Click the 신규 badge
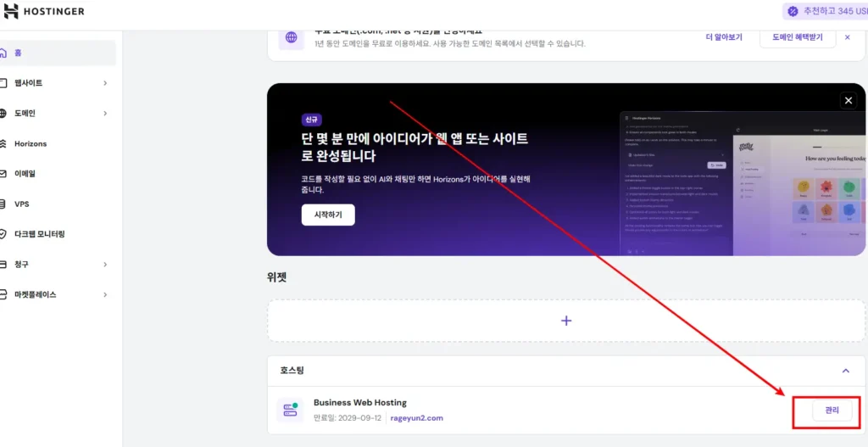Screen dimensions: 868x447 (x=312, y=120)
